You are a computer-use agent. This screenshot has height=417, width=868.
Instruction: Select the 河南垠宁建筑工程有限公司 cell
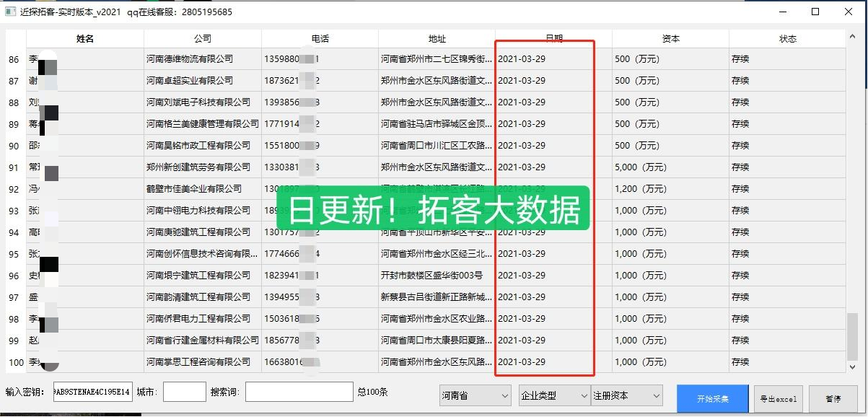[203, 276]
